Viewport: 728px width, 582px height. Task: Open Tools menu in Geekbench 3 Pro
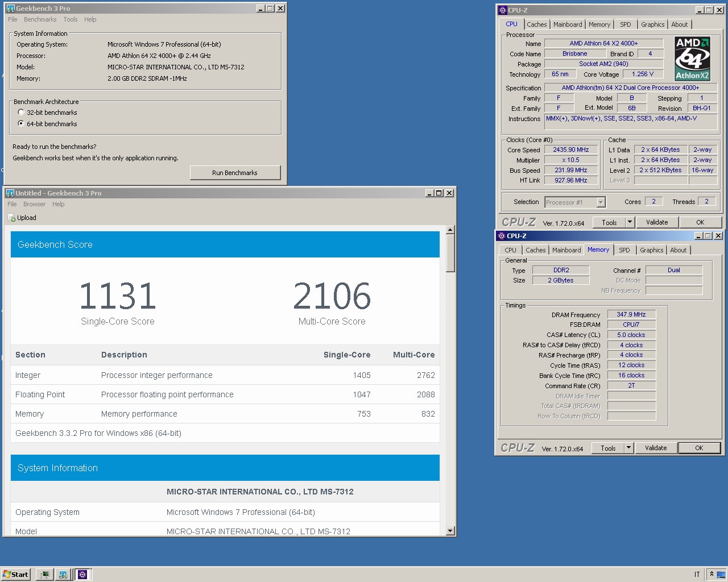click(71, 19)
